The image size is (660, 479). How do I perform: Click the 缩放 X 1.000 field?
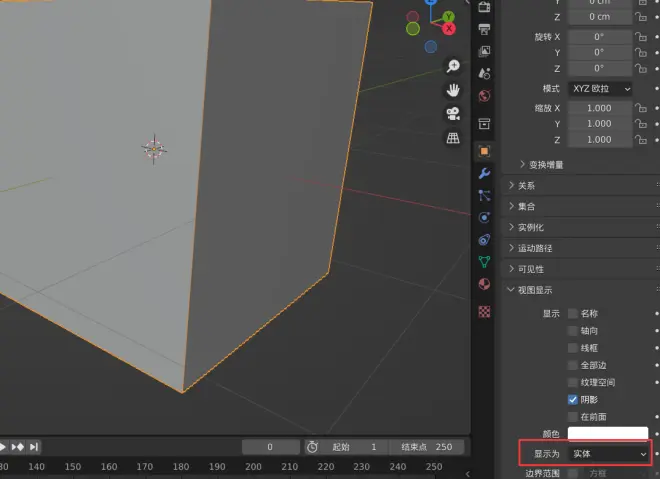(600, 108)
